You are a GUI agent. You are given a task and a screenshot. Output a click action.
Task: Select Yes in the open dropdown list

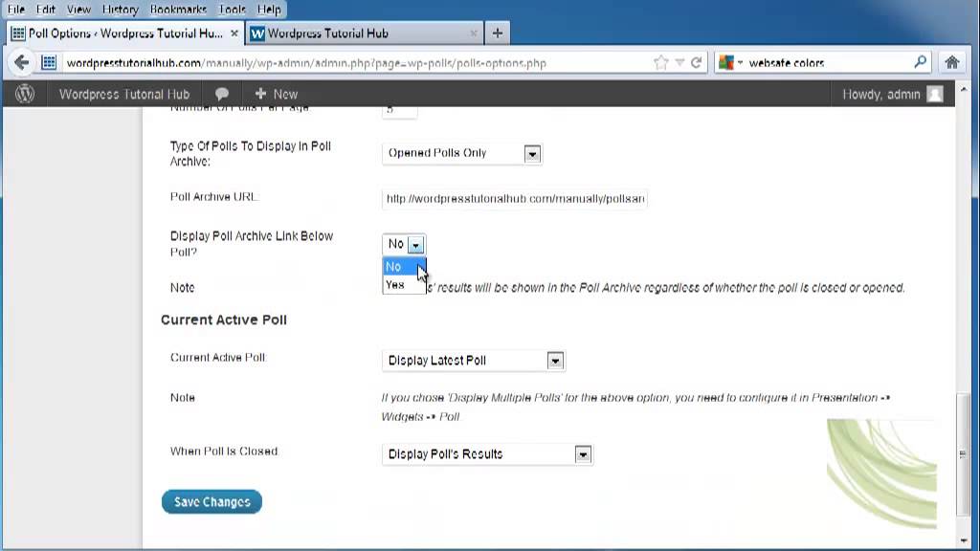(x=404, y=285)
